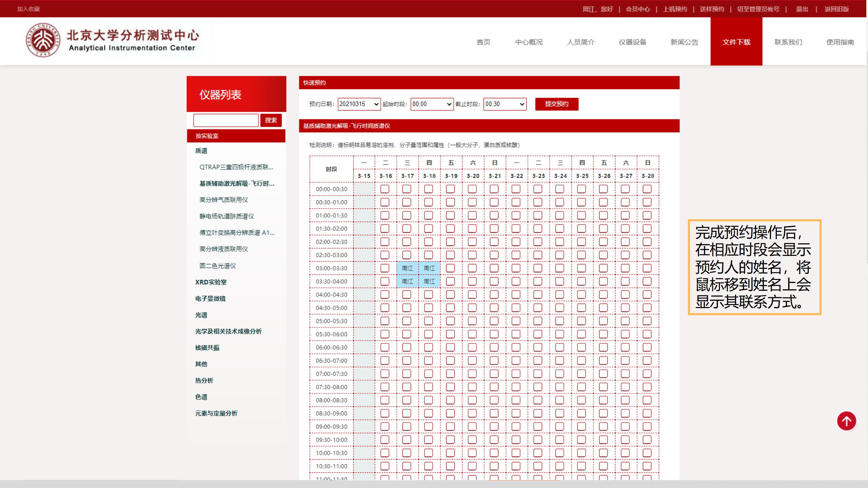Viewport: 868px width, 488px height.
Task: Click 周江 booking at 03:00-03:30 on 3-18
Action: [x=429, y=268]
